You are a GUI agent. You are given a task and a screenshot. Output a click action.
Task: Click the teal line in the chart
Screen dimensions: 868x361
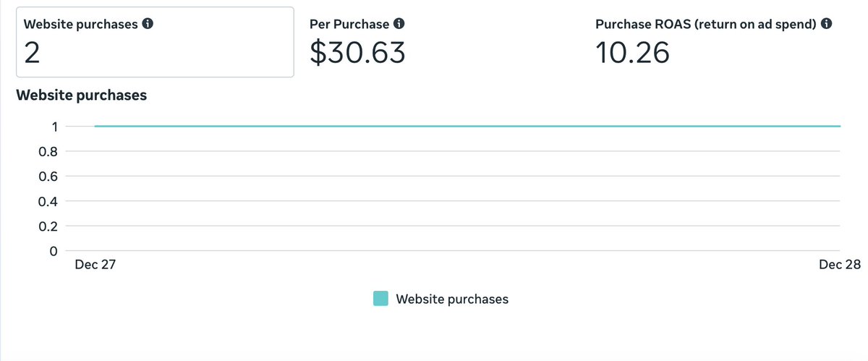(467, 126)
